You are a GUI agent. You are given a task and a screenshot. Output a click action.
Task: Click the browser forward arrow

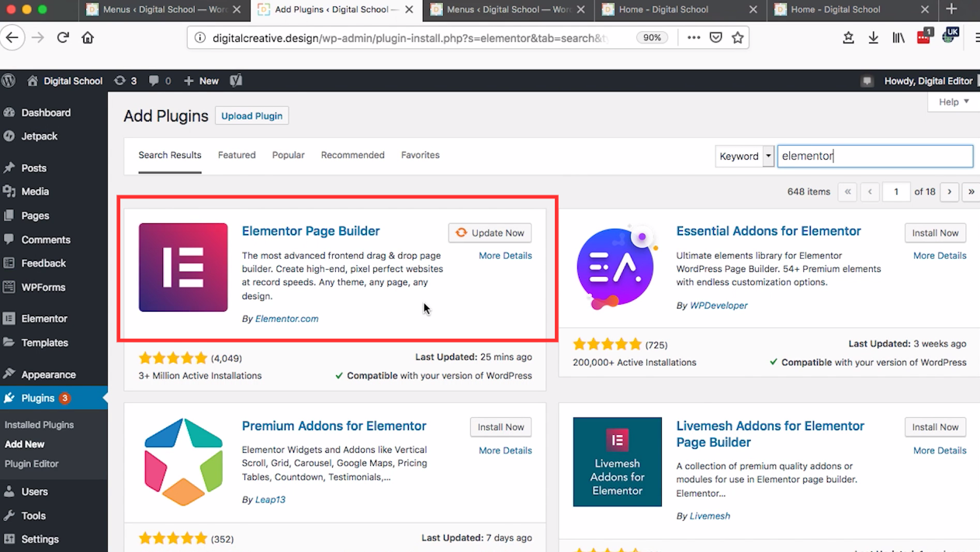37,37
